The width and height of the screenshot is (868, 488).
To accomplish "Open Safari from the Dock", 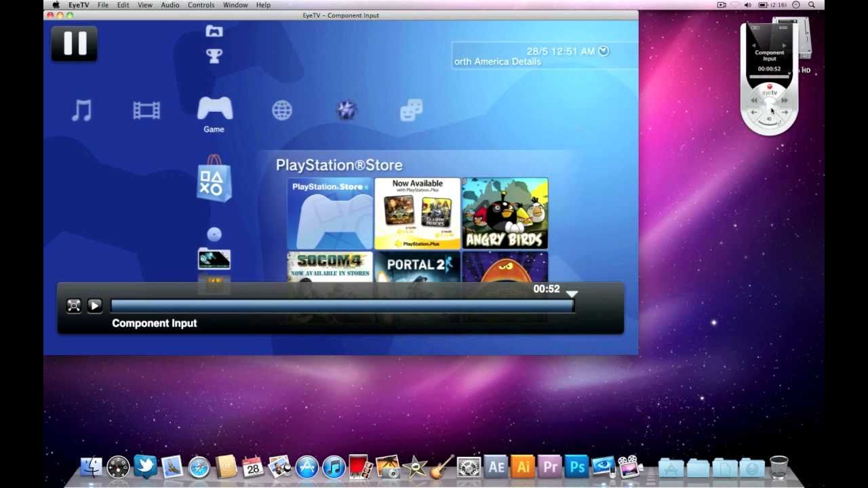I will (x=199, y=466).
